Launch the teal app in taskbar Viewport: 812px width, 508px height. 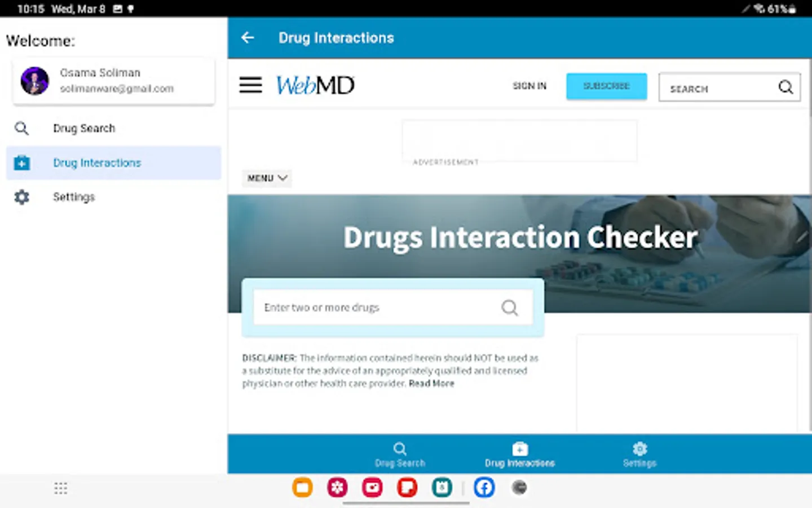click(x=442, y=488)
